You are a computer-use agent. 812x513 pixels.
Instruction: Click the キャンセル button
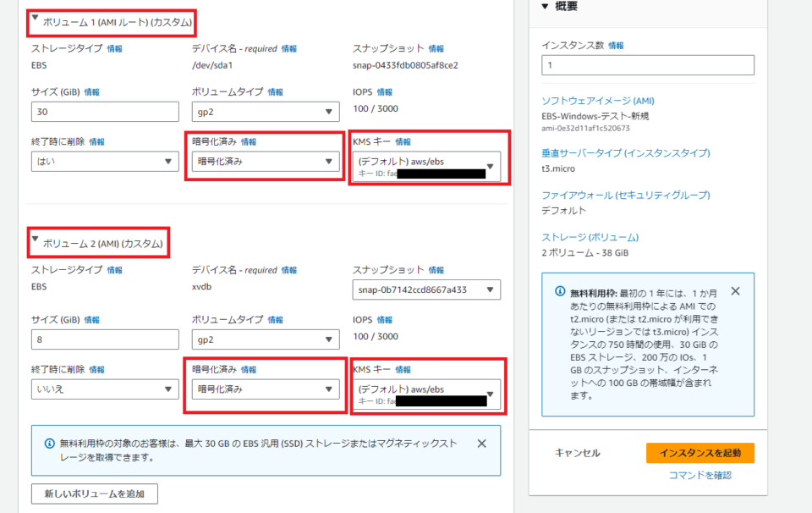coord(578,453)
